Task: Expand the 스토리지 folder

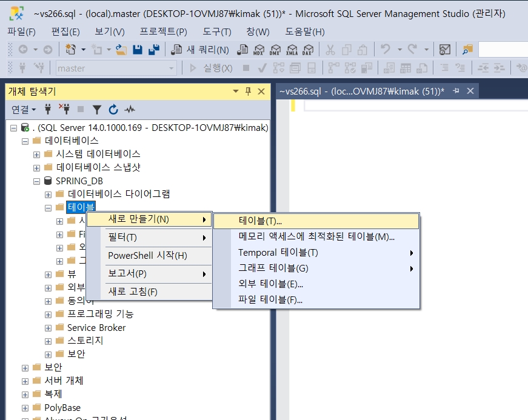Action: pyautogui.click(x=48, y=341)
